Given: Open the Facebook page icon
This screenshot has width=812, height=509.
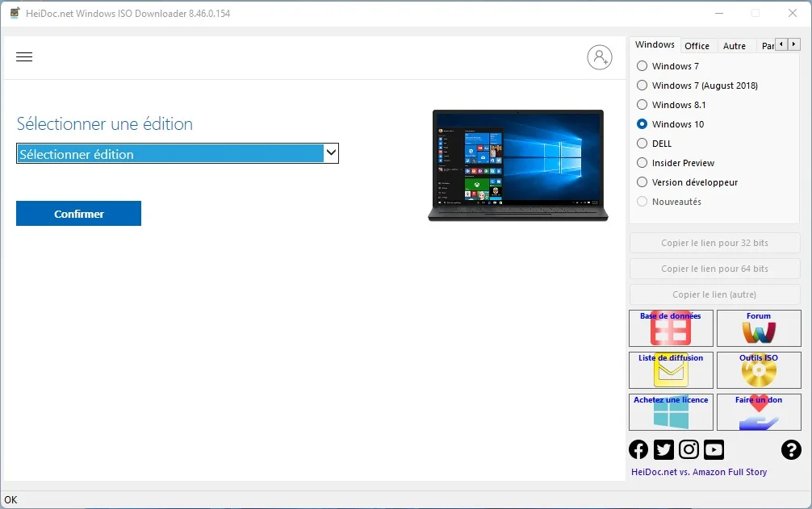Looking at the screenshot, I should [x=638, y=449].
